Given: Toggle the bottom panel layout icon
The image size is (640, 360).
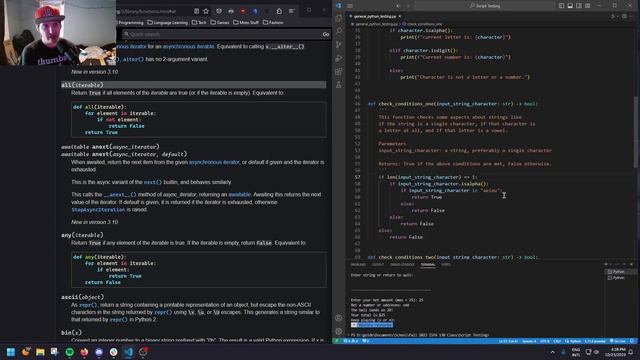Looking at the screenshot, I should 570,6.
